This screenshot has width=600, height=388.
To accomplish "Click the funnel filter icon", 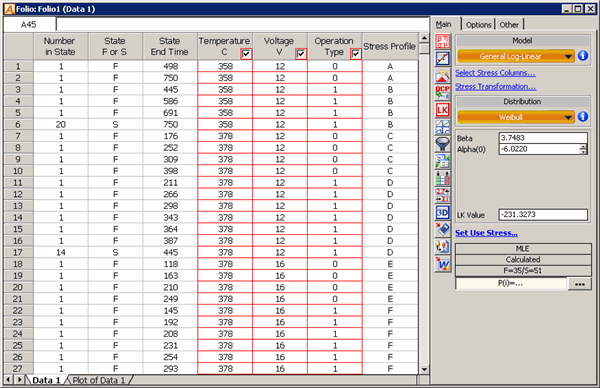I will pos(442,144).
